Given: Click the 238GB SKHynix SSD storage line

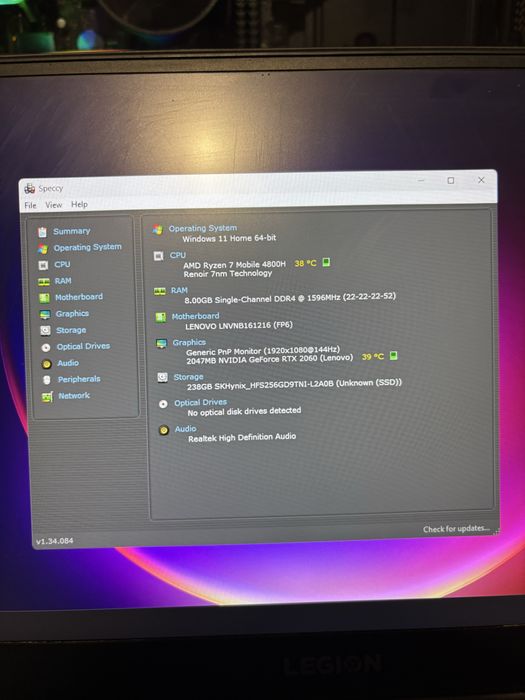Looking at the screenshot, I should 294,384.
